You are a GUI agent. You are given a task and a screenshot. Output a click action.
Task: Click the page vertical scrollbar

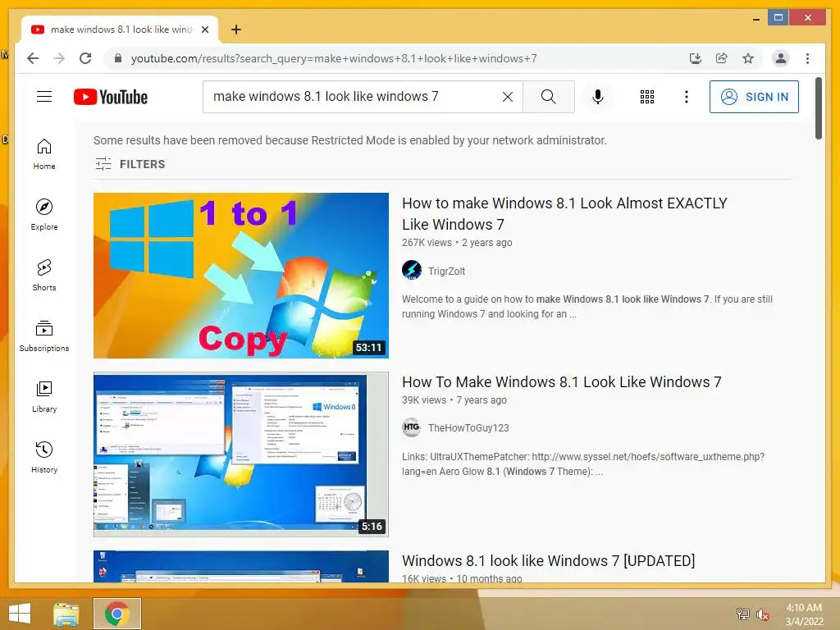coord(818,108)
